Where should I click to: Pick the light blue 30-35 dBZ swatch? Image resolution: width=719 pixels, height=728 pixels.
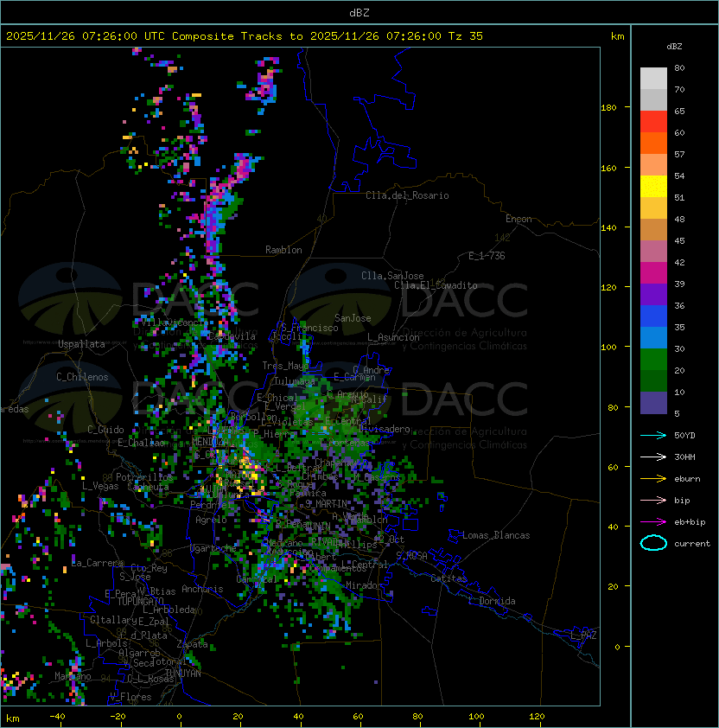coord(653,338)
